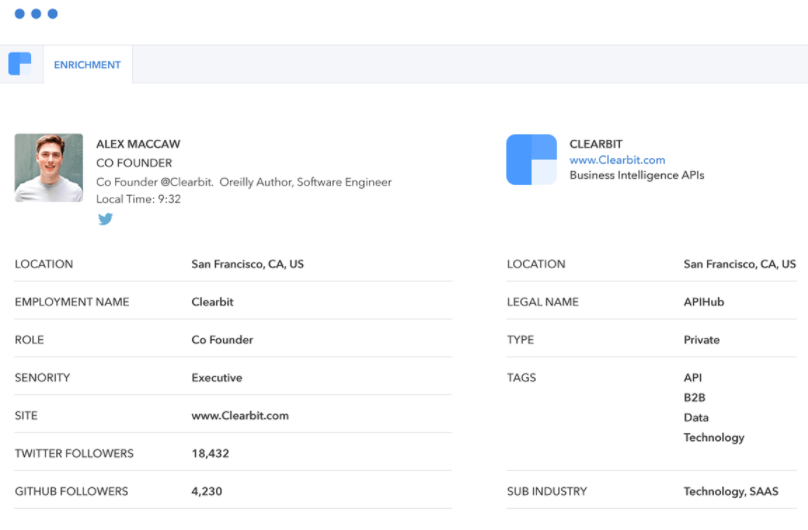The image size is (808, 530).
Task: Select the API tag
Action: click(693, 378)
